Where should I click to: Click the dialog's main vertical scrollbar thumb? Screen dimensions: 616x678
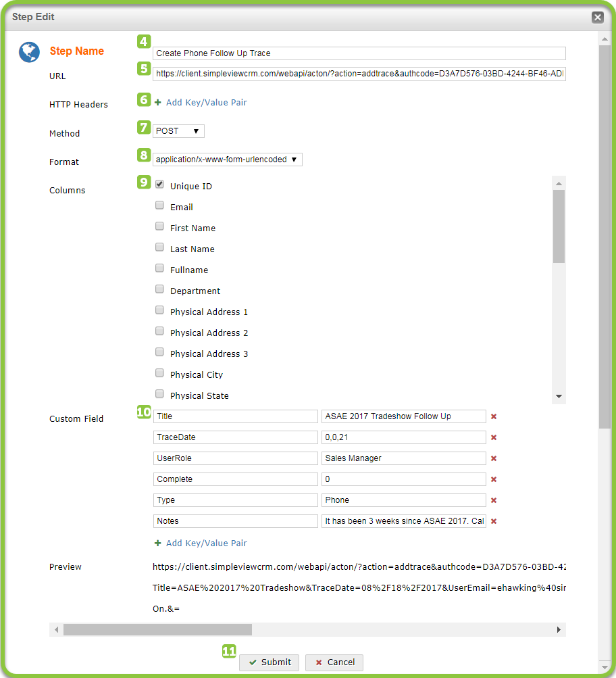pyautogui.click(x=605, y=237)
